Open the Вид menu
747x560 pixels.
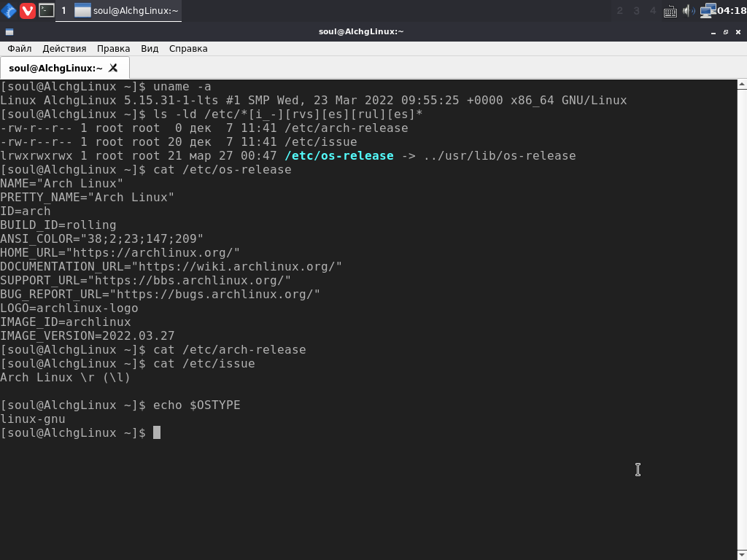click(x=150, y=49)
